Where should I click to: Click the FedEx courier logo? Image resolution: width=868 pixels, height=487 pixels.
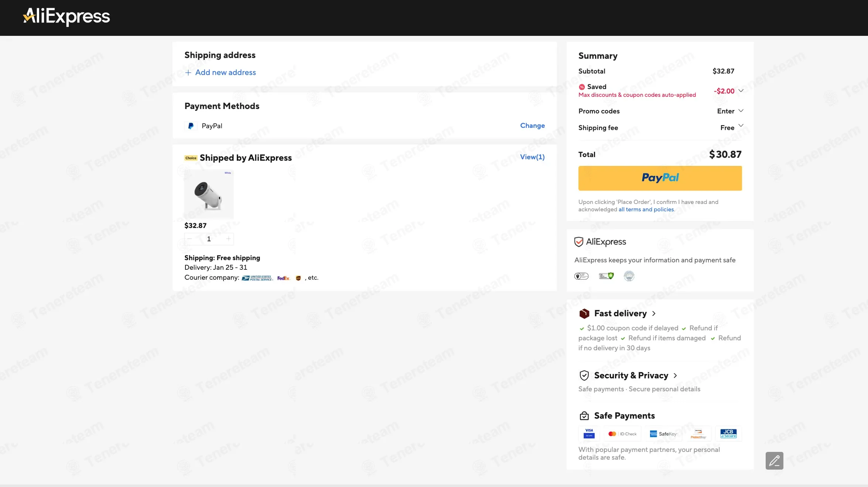point(284,278)
